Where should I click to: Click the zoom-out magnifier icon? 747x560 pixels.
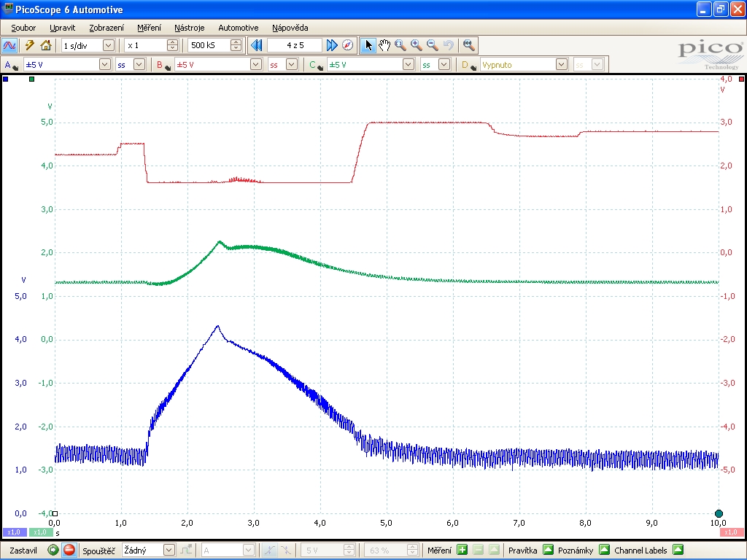(433, 45)
